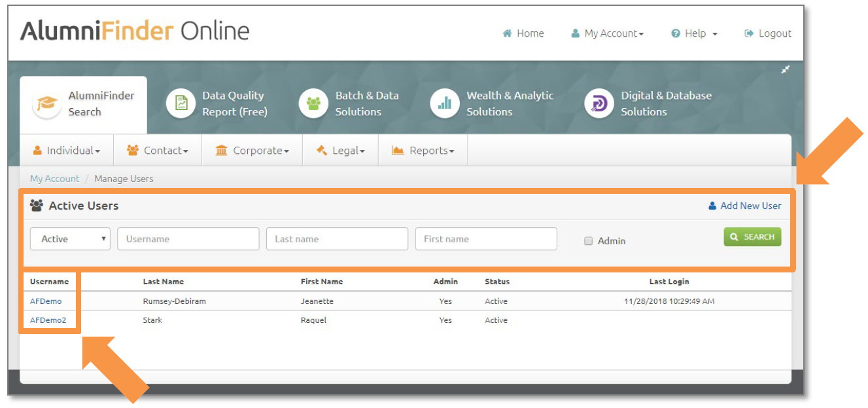The width and height of the screenshot is (868, 408).
Task: Click the Last name search field
Action: point(337,239)
